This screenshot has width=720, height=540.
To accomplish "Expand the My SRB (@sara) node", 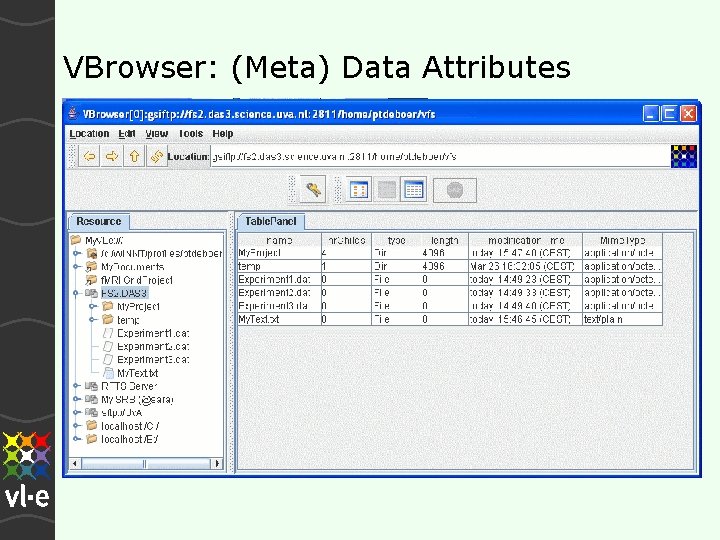I will click(x=77, y=399).
